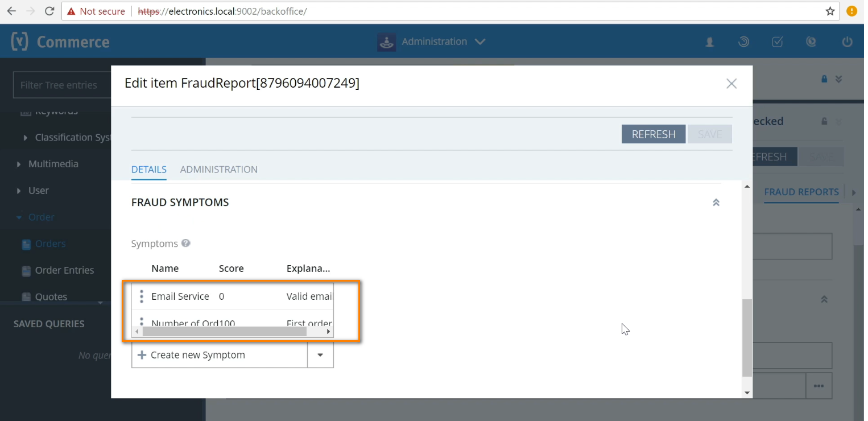Expand the User tree node
Viewport: 868px width, 421px height.
pos(18,191)
